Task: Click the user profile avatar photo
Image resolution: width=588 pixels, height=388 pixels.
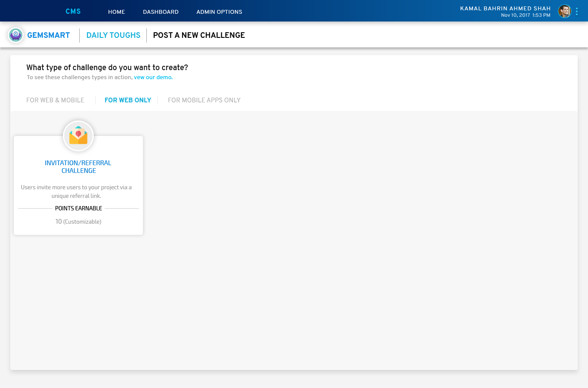Action: point(564,11)
